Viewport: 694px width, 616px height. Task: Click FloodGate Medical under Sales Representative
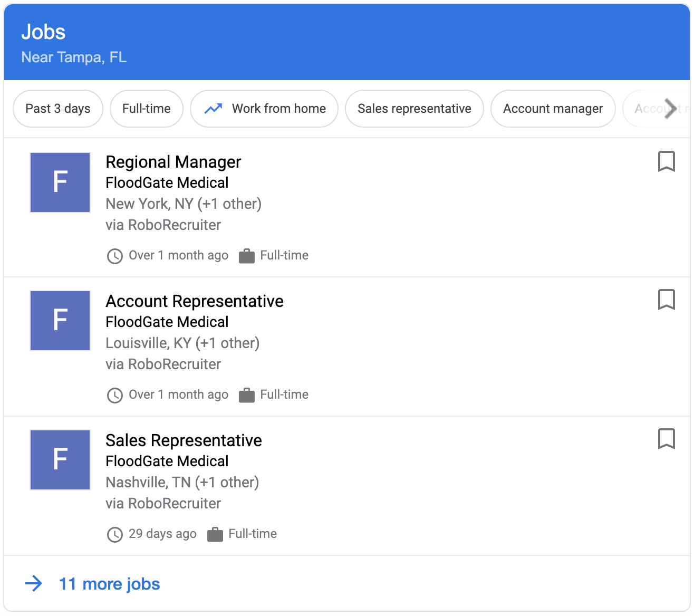point(167,461)
